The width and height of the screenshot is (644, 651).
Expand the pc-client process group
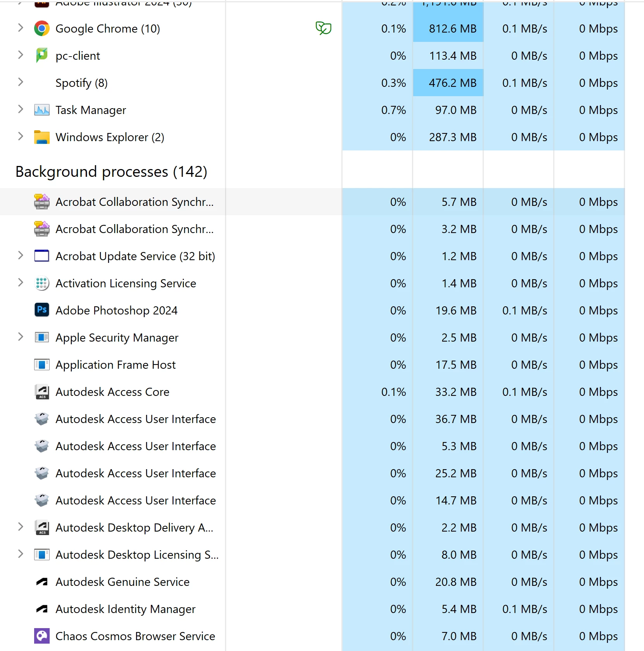pyautogui.click(x=21, y=55)
